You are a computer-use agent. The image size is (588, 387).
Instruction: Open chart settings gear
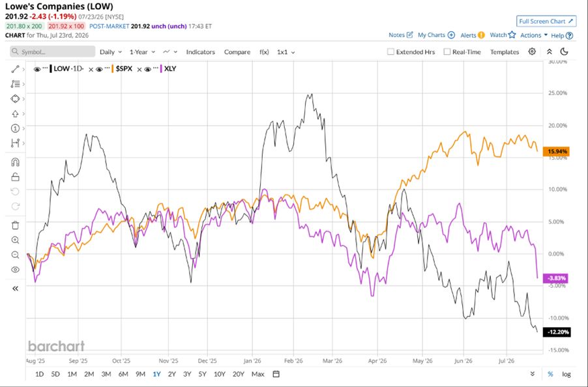532,51
